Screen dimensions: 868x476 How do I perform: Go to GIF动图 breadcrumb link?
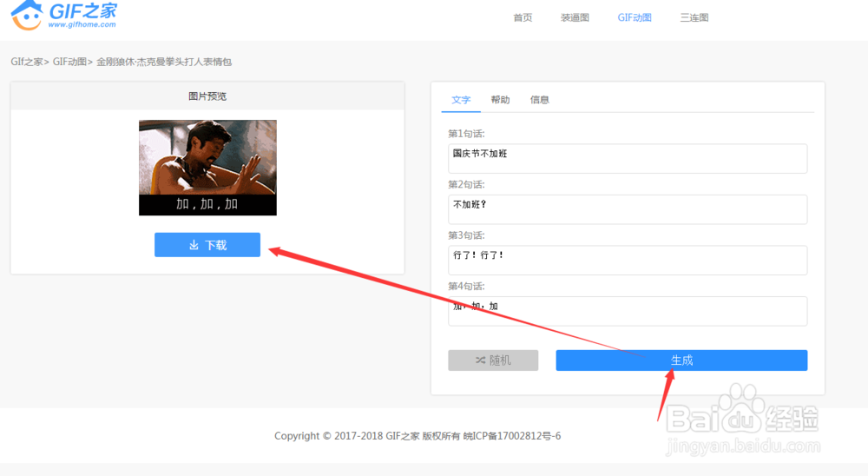[69, 62]
